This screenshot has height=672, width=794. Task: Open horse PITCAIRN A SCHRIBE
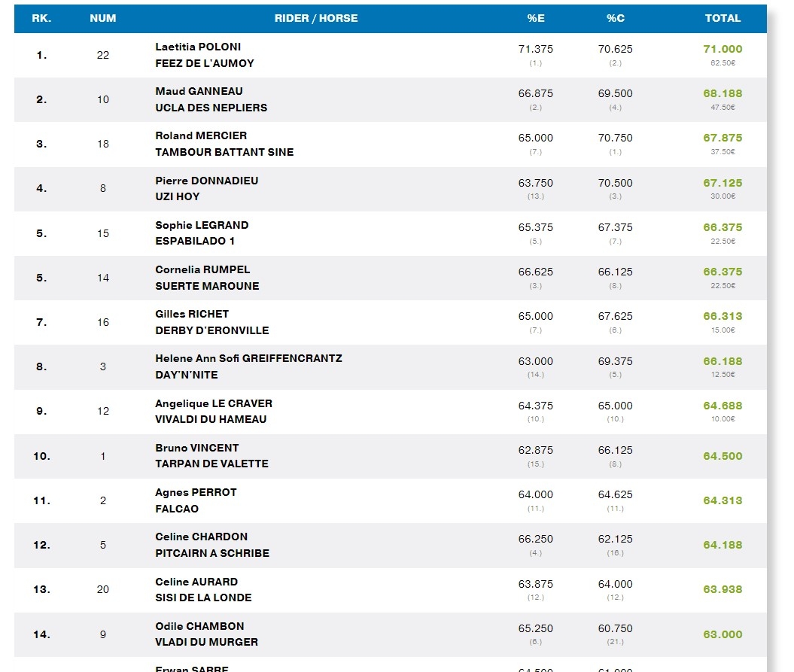pyautogui.click(x=212, y=553)
